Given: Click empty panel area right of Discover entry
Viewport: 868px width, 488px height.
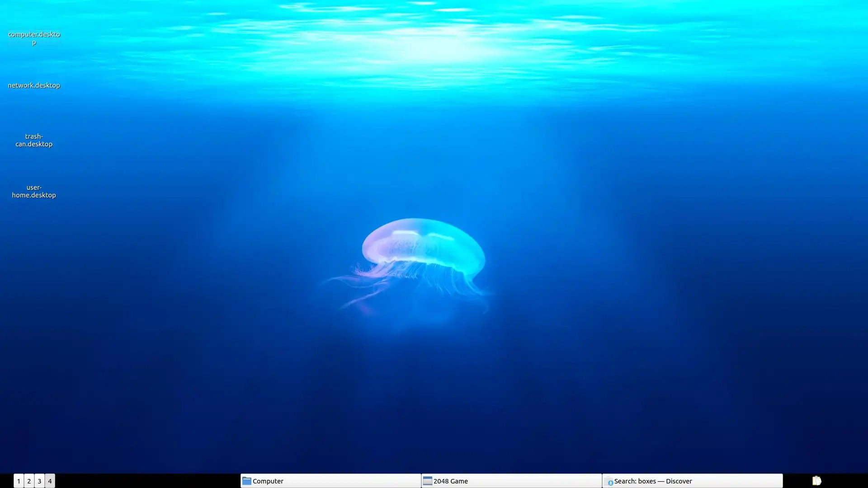Looking at the screenshot, I should coord(797,481).
